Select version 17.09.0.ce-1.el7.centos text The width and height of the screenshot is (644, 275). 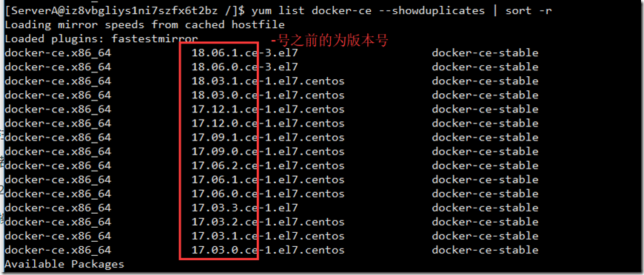[268, 152]
